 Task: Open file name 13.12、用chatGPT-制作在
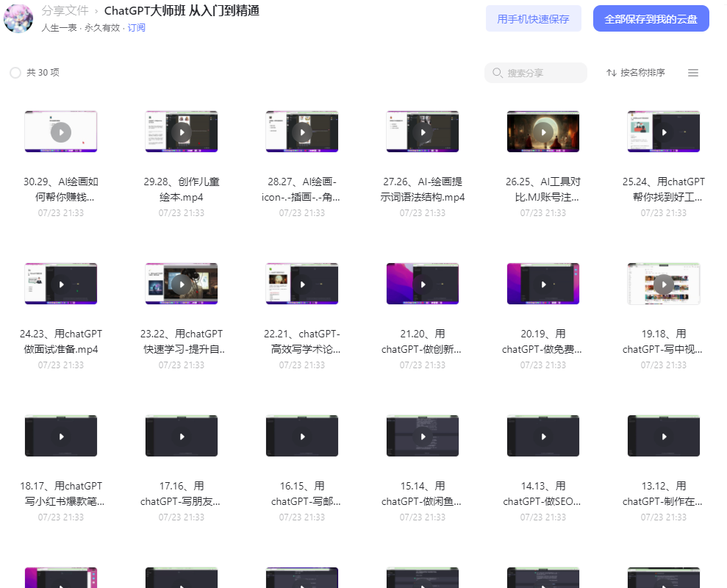662,493
